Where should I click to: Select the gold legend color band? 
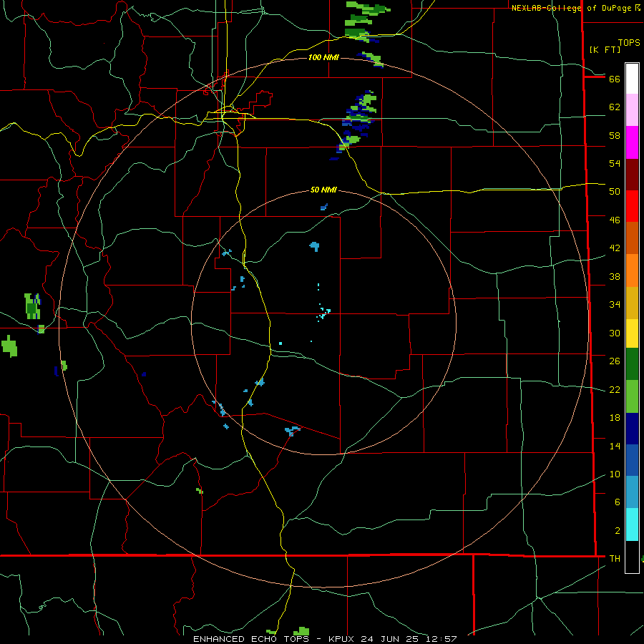pyautogui.click(x=632, y=303)
